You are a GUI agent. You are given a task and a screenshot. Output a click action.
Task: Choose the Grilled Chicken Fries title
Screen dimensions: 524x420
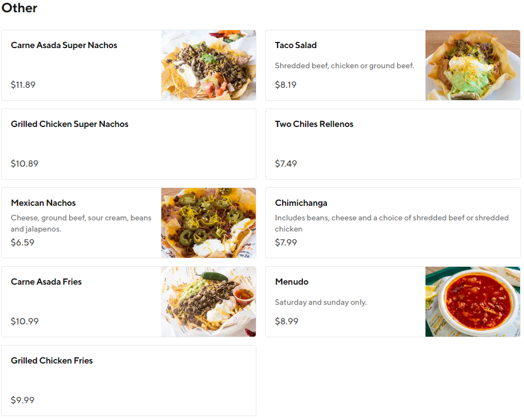(52, 361)
